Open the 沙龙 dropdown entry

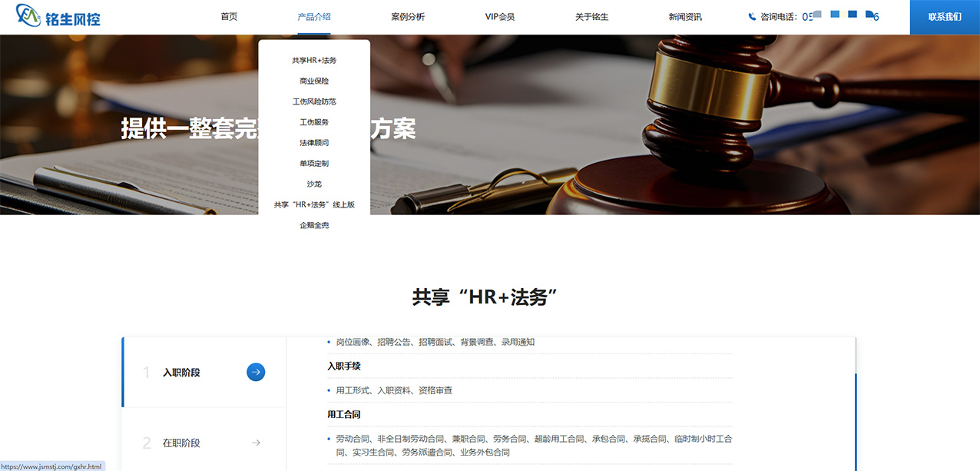(314, 184)
